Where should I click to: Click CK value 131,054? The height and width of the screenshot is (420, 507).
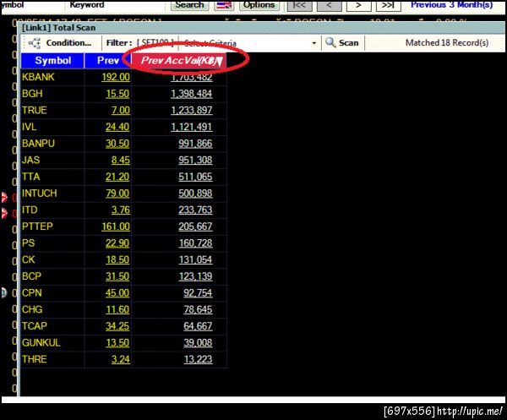[195, 259]
